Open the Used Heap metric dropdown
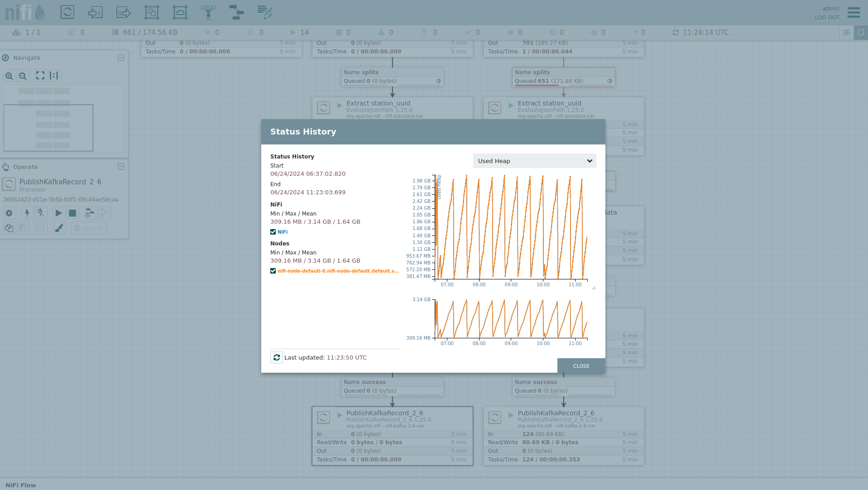Viewport: 868px width, 490px height. click(x=534, y=161)
